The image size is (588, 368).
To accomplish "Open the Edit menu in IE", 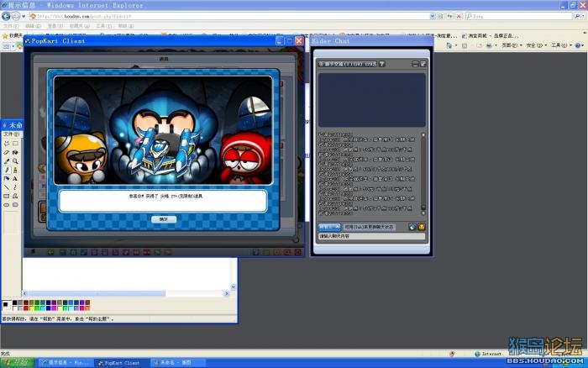I will coord(32,26).
